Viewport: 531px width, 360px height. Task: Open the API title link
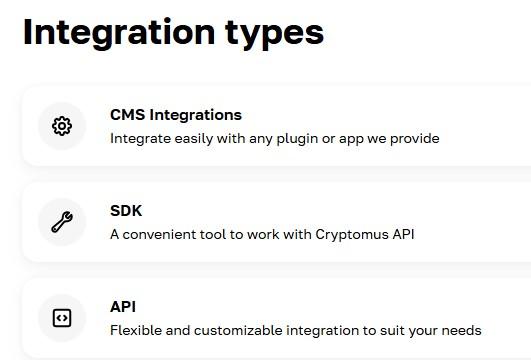[x=123, y=307]
